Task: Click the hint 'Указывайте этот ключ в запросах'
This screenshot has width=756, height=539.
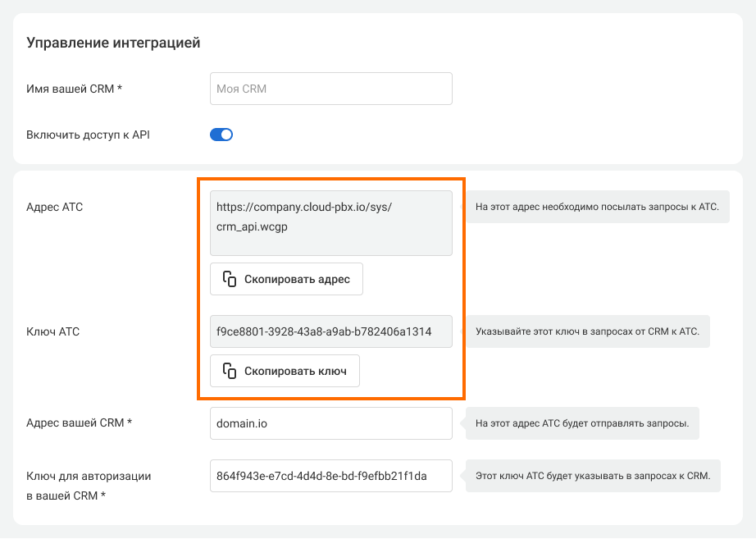Action: click(587, 331)
